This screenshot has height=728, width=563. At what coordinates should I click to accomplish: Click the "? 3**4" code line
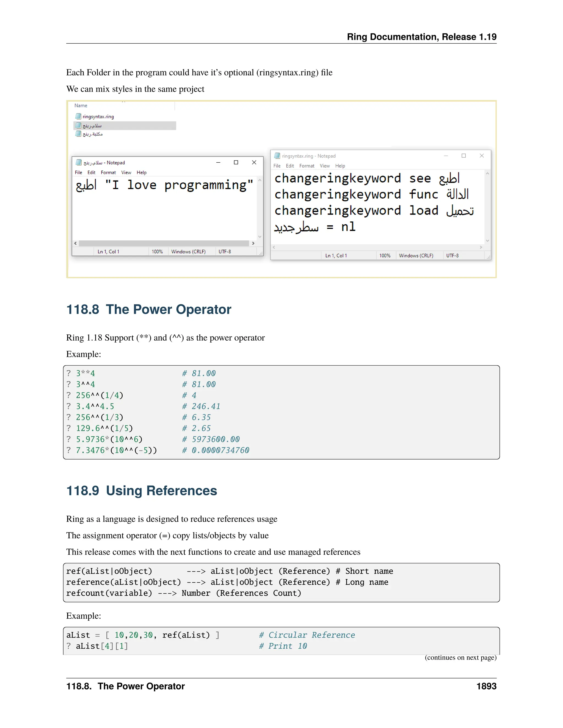pyautogui.click(x=81, y=373)
